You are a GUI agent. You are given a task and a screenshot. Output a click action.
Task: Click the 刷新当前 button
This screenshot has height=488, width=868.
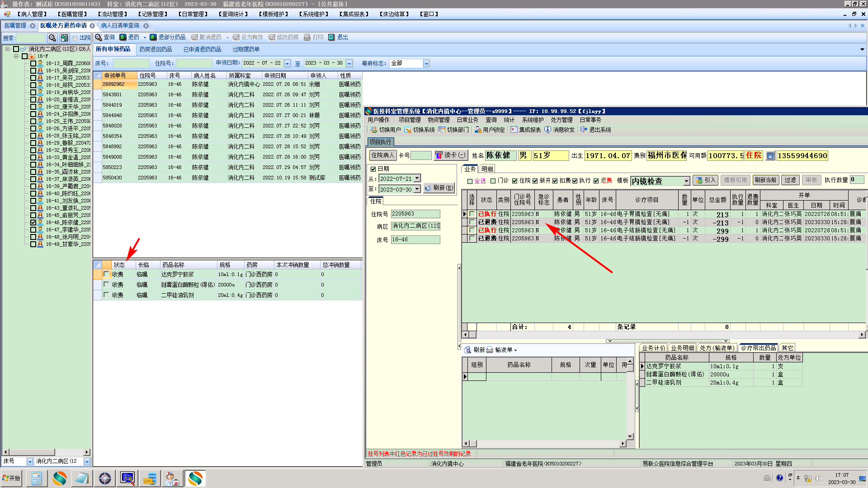click(765, 180)
